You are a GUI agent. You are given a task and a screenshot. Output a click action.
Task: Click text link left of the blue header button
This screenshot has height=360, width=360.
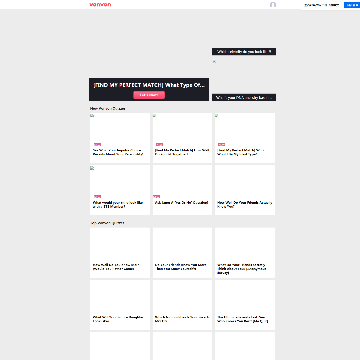pos(322,5)
